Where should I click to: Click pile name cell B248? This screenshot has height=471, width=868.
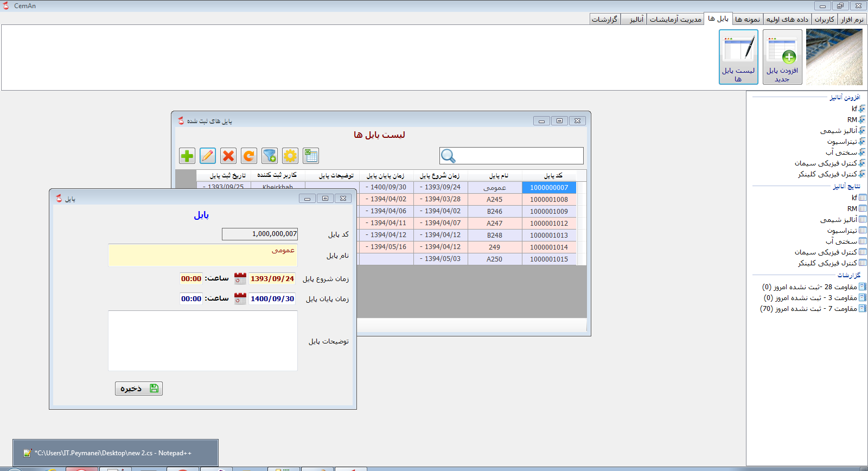tap(495, 235)
